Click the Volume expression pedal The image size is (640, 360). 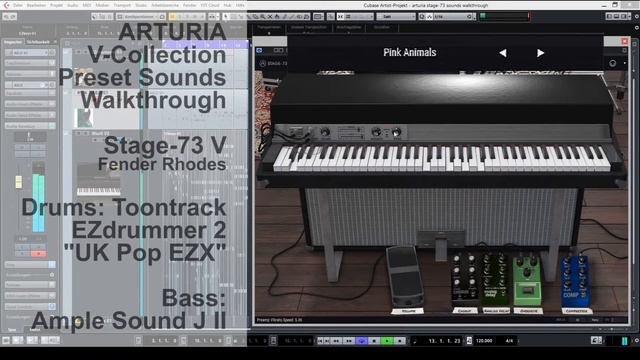[405, 276]
